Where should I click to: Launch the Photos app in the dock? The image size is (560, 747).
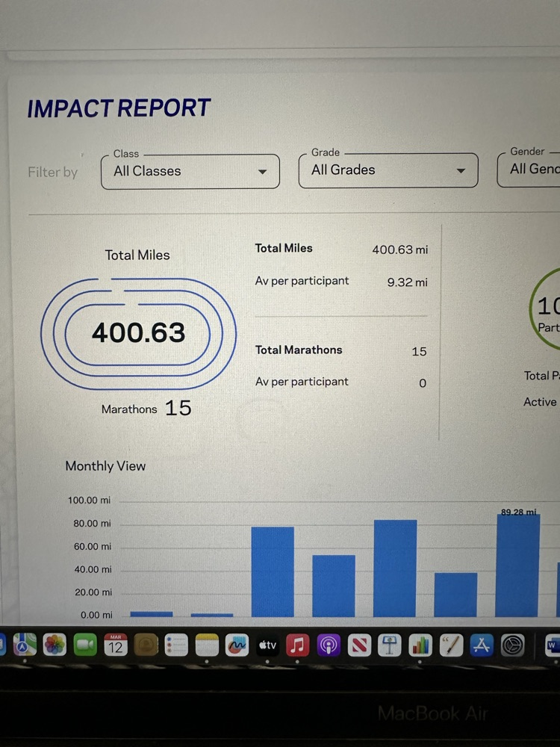(x=55, y=645)
